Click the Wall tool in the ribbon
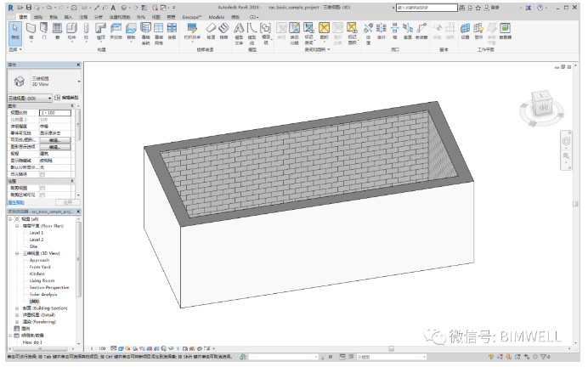 31,32
